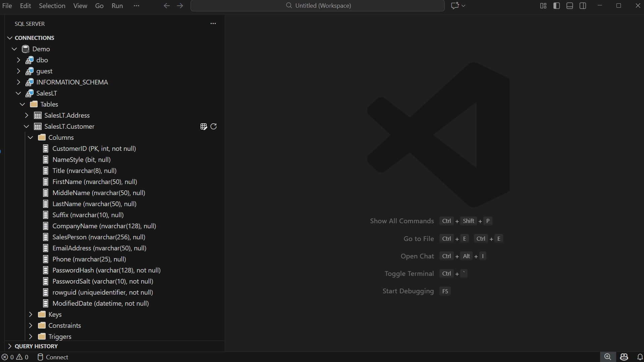The height and width of the screenshot is (362, 644).
Task: Click Connect in the status bar
Action: coord(53,357)
